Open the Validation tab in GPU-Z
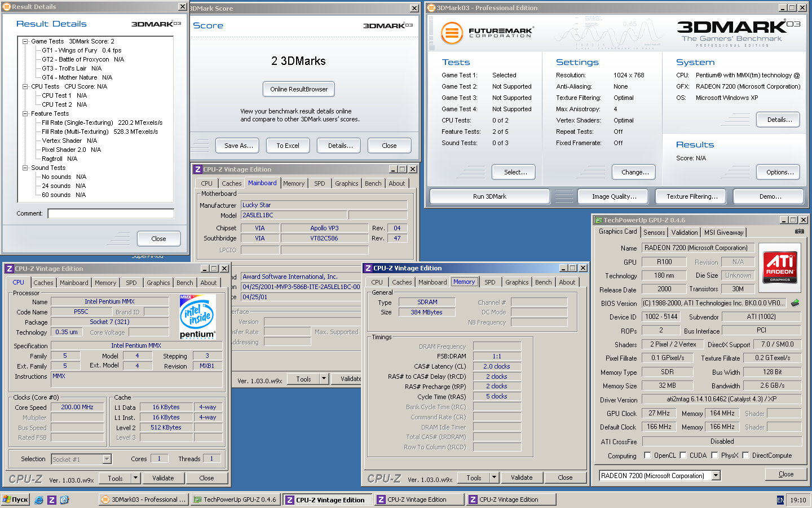The height and width of the screenshot is (508, 812). pos(685,233)
